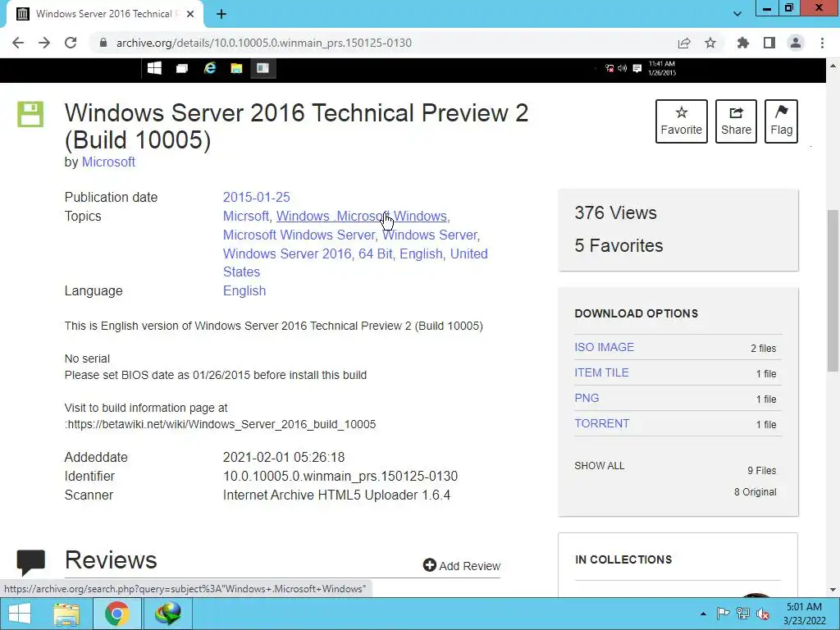
Task: Reload the archive.org page
Action: coord(71,43)
